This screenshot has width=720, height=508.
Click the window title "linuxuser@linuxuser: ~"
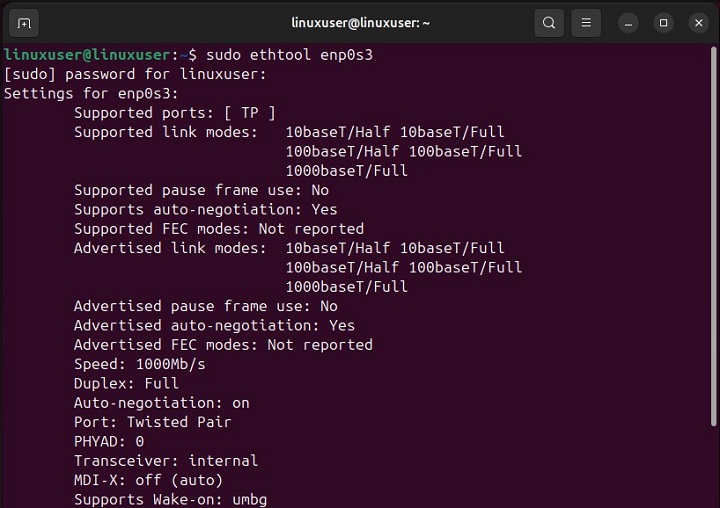[x=360, y=22]
